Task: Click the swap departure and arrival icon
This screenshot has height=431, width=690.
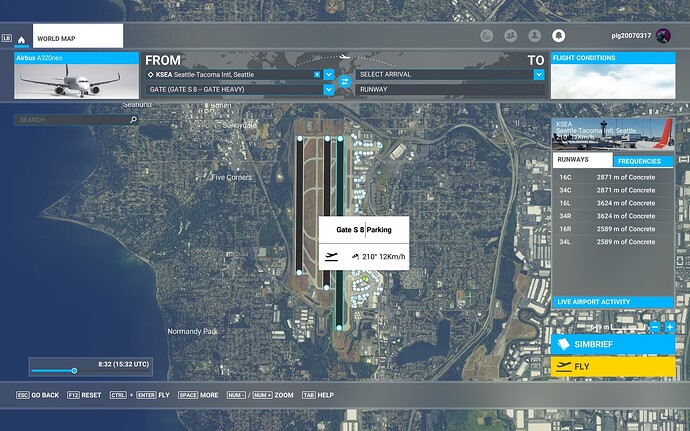Action: [x=343, y=81]
